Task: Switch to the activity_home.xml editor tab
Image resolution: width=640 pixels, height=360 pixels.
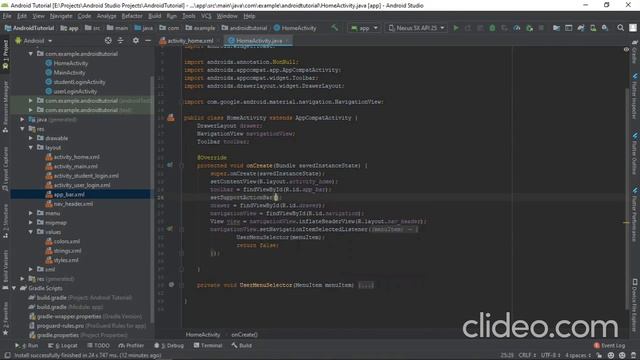Action: [187, 40]
